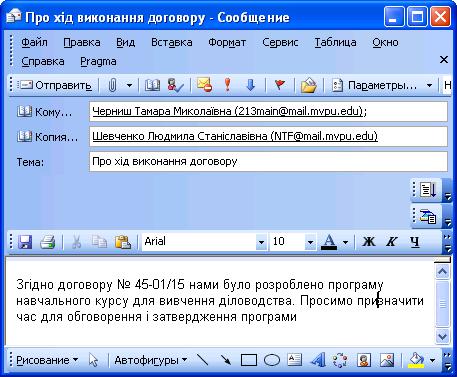
Task: Click scrollbar down arrow in message body
Action: click(442, 336)
